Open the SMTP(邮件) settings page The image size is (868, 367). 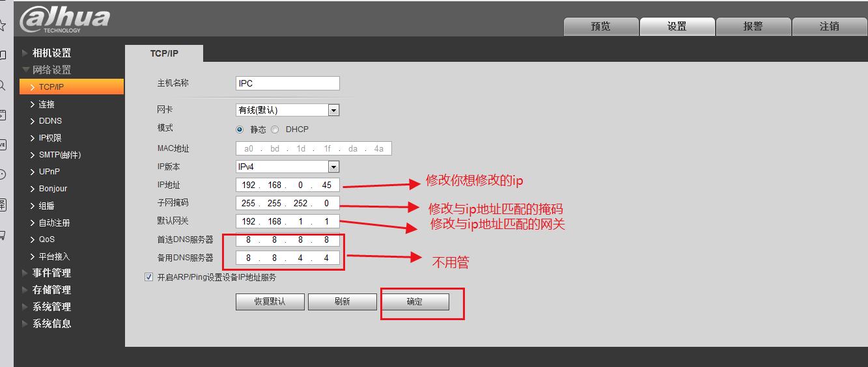coord(59,155)
